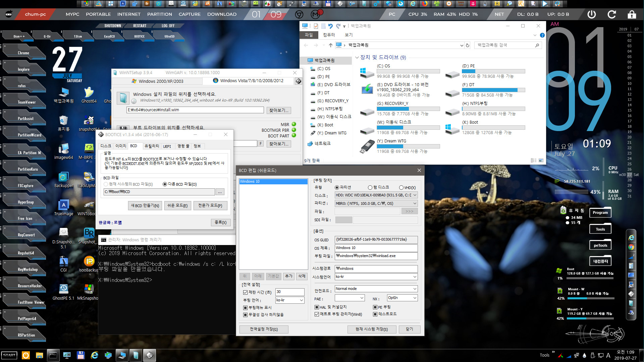Click the refresh arrow icon in top bar
The image size is (644, 362).
[x=612, y=14]
